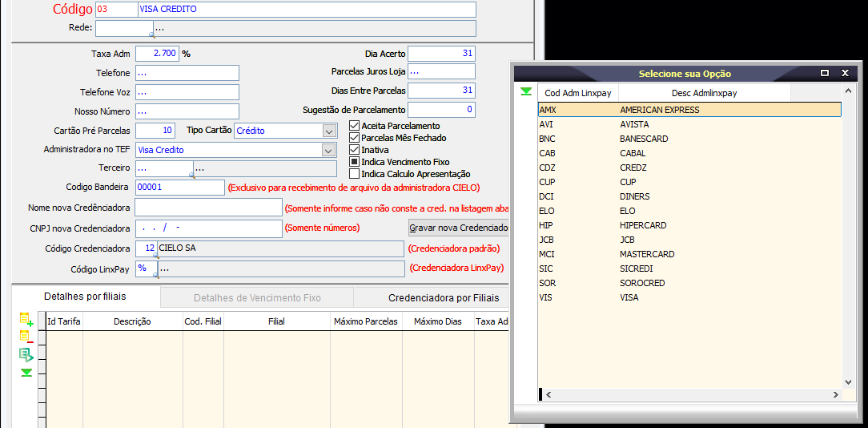Select the CUP code row

coord(689,182)
